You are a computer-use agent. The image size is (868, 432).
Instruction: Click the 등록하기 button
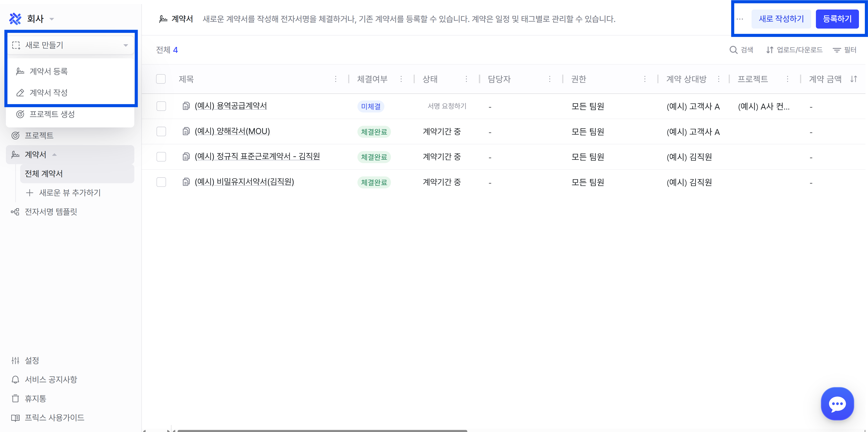click(837, 19)
